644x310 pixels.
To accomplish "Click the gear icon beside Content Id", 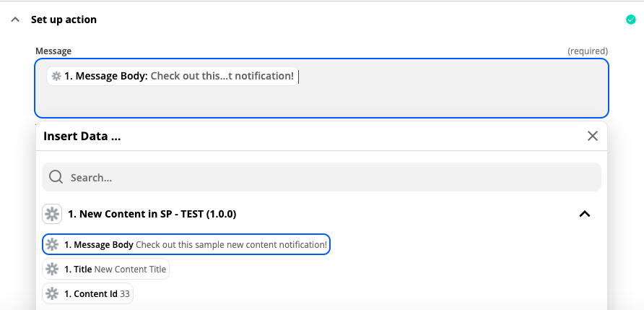I will point(52,293).
